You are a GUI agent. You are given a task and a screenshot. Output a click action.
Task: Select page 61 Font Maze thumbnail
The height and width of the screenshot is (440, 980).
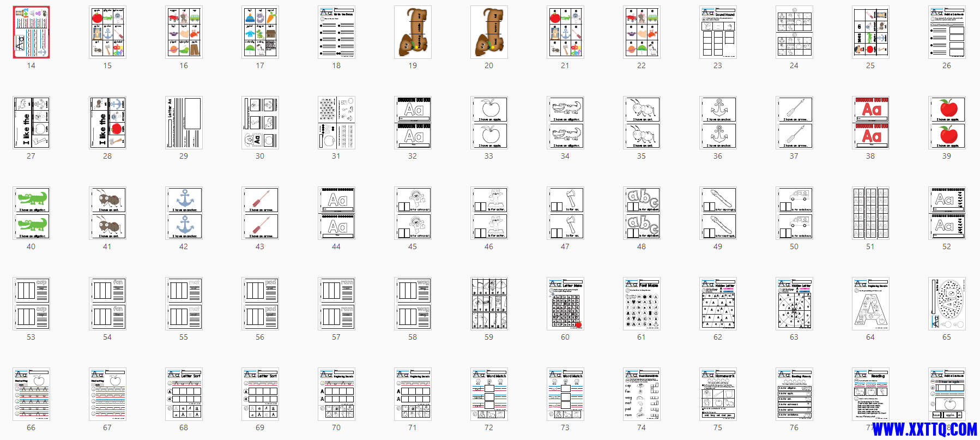point(642,304)
